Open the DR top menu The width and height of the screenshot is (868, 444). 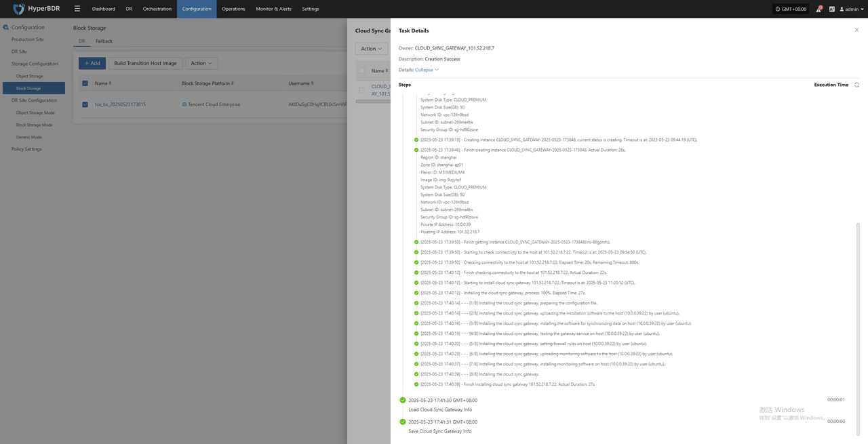129,9
